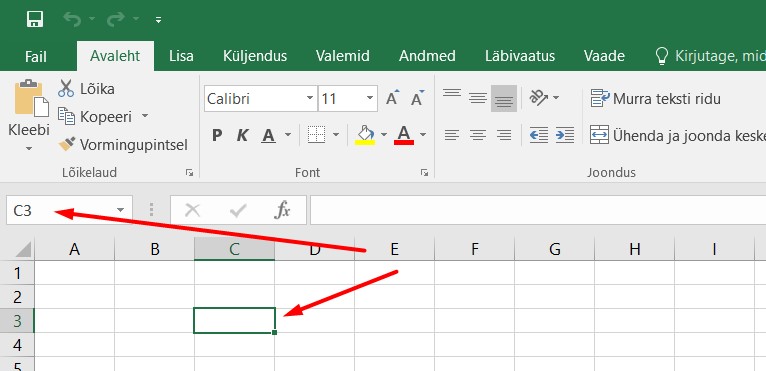This screenshot has width=766, height=371.
Task: Open the Kopeeri dropdown arrow
Action: pyautogui.click(x=144, y=116)
